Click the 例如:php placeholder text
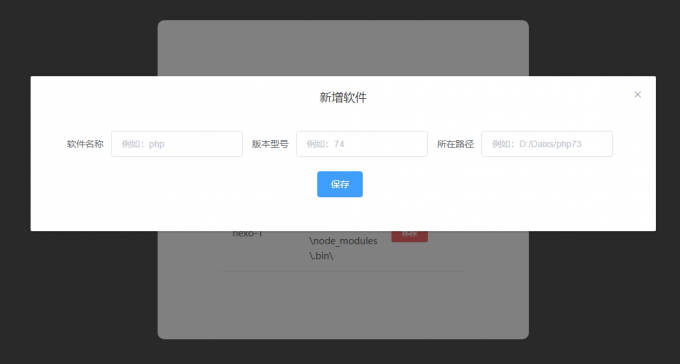 click(143, 144)
